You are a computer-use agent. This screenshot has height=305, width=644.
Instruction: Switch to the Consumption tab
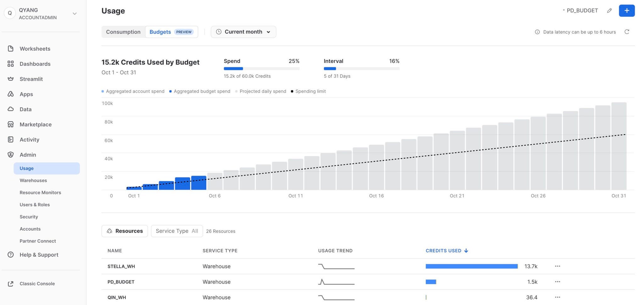pos(123,32)
